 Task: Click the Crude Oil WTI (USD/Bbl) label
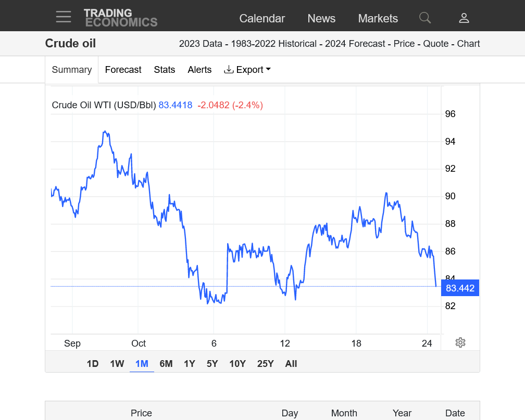104,105
